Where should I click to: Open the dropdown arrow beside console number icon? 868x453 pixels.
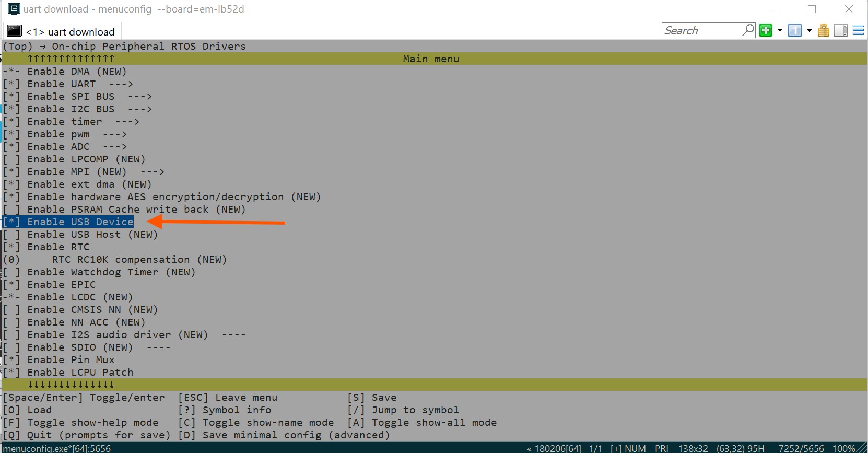click(x=809, y=31)
